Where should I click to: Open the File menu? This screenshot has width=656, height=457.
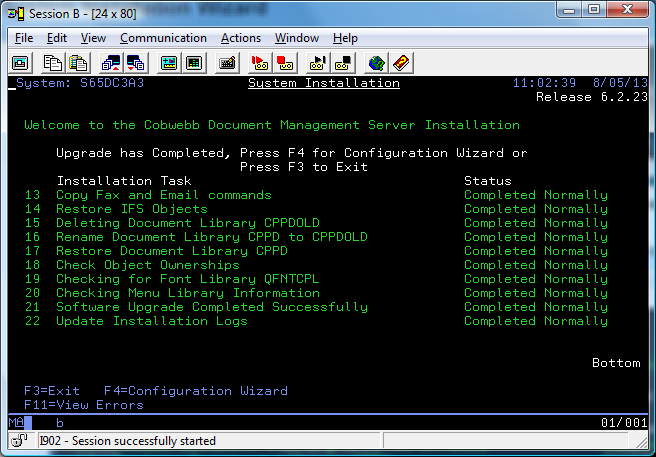pyautogui.click(x=24, y=38)
